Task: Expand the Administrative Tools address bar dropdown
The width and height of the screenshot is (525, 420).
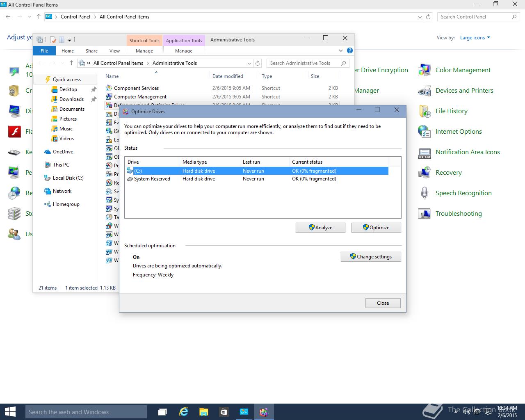Action: (249, 63)
